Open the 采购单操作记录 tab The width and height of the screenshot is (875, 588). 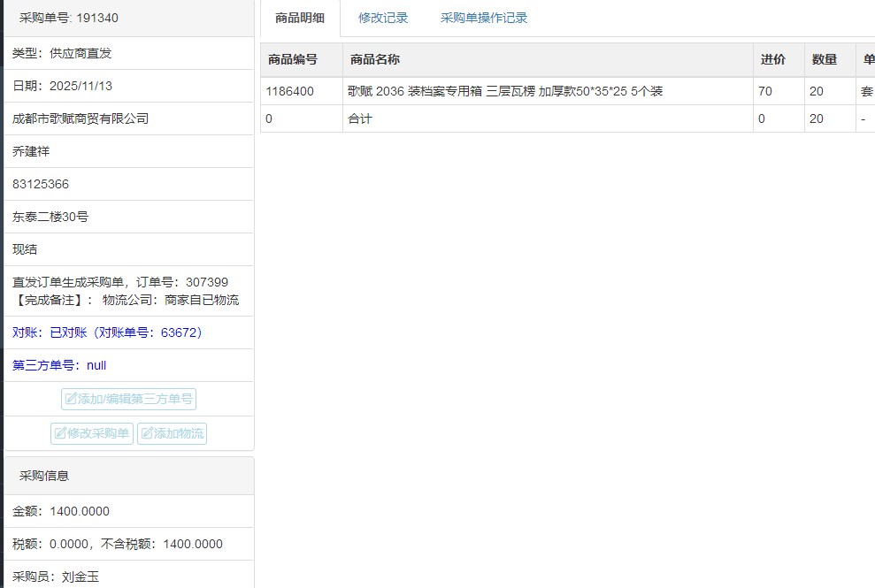tap(484, 18)
